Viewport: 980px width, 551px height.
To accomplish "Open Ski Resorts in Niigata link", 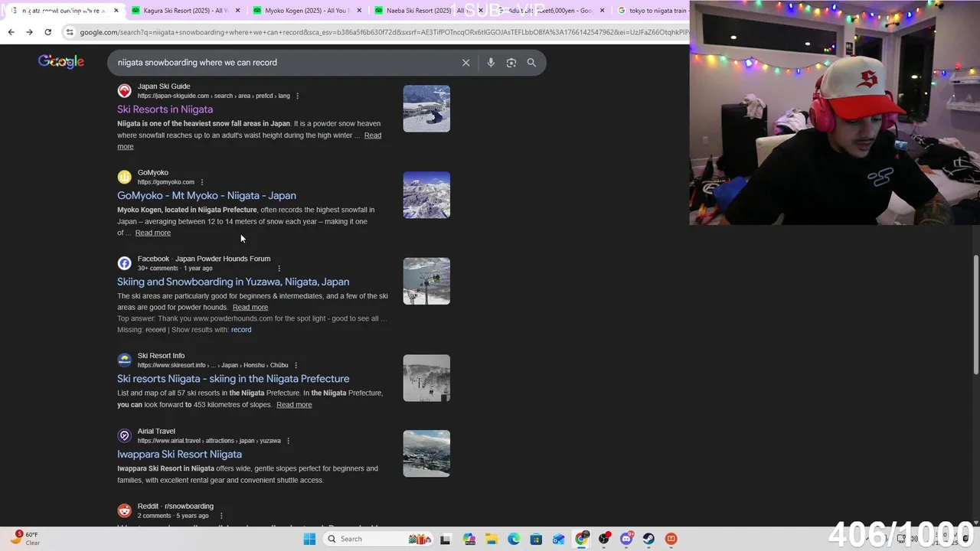I will click(x=165, y=109).
